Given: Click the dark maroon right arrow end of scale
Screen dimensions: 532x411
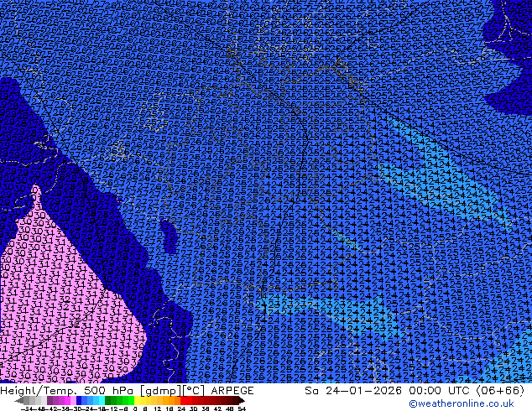Looking at the screenshot, I should (242, 401).
